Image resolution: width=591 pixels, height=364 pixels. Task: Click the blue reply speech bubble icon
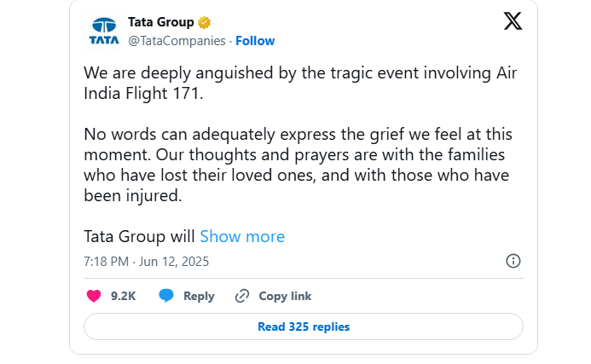tap(166, 296)
